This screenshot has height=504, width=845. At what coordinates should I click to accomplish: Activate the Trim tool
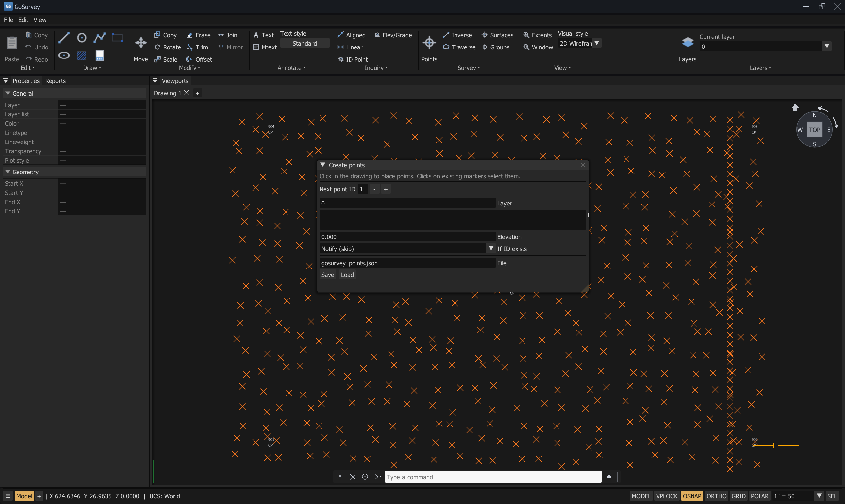click(x=197, y=47)
